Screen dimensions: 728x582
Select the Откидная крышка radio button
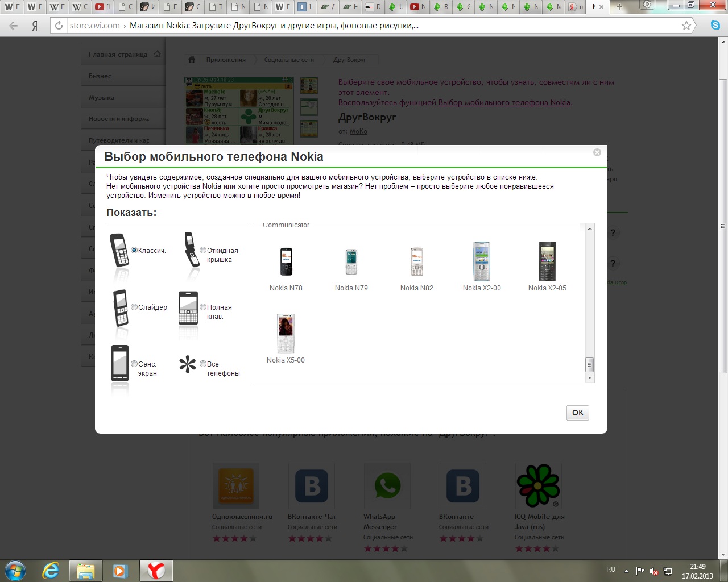pyautogui.click(x=203, y=250)
